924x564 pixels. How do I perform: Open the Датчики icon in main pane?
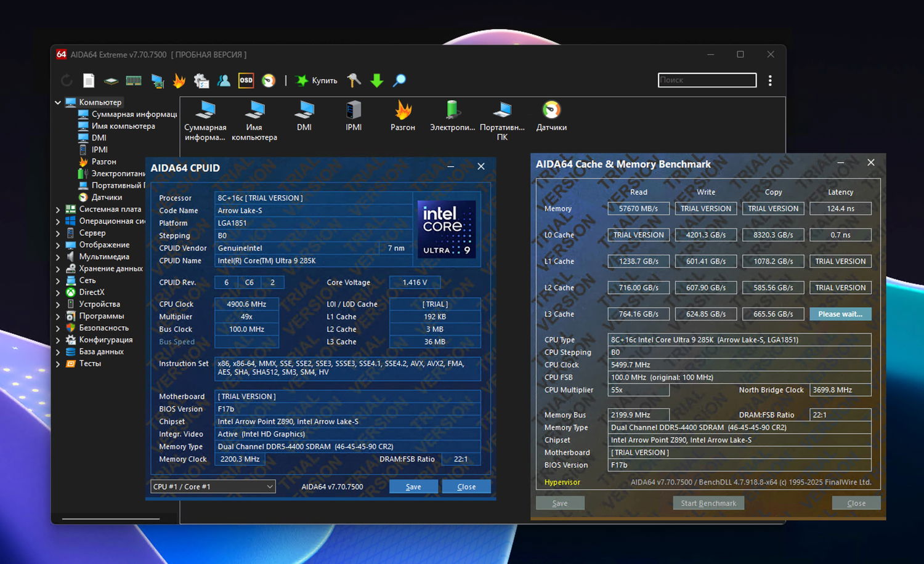(x=551, y=116)
